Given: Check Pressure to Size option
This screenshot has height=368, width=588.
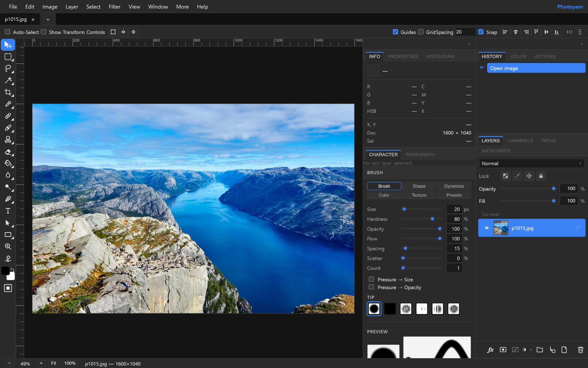Looking at the screenshot, I should [371, 279].
